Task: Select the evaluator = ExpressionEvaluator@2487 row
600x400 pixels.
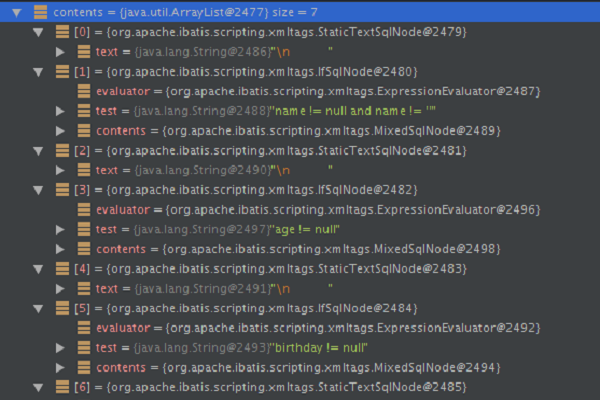Action: (x=300, y=91)
